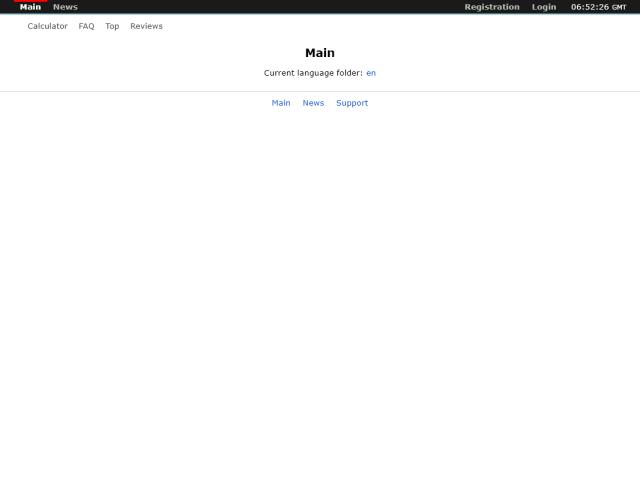This screenshot has width=640, height=480.
Task: Click 'Current language folder:' label
Action: point(313,73)
